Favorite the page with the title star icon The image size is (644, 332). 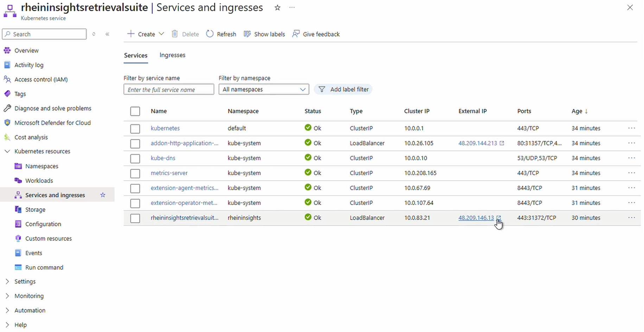(x=278, y=8)
